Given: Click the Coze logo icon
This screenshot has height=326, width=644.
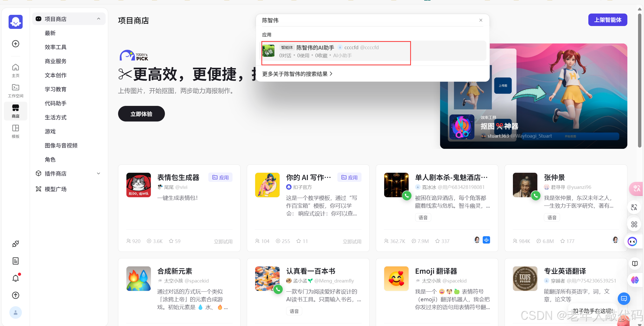Looking at the screenshot, I should point(16,22).
